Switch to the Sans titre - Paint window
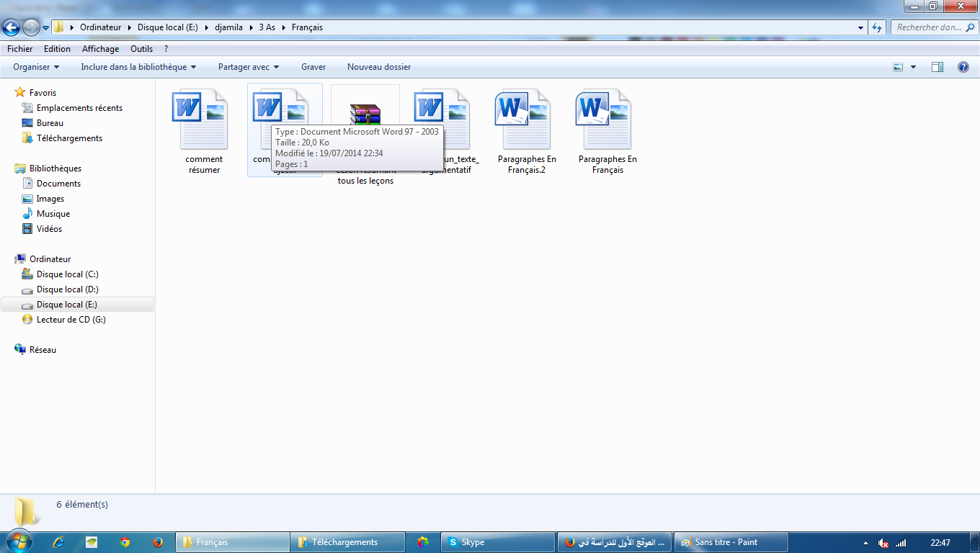Screen dimensions: 980x553 click(731, 542)
